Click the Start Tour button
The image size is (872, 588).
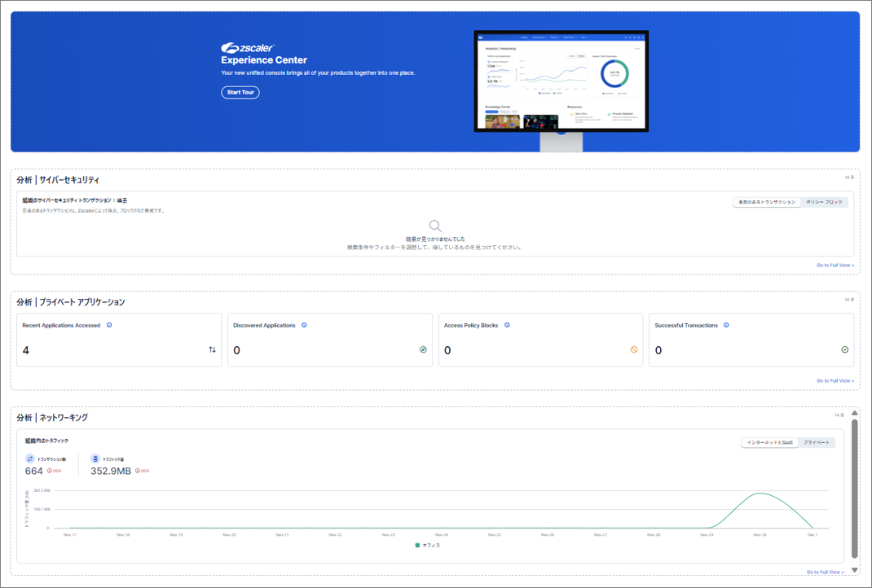[x=240, y=92]
